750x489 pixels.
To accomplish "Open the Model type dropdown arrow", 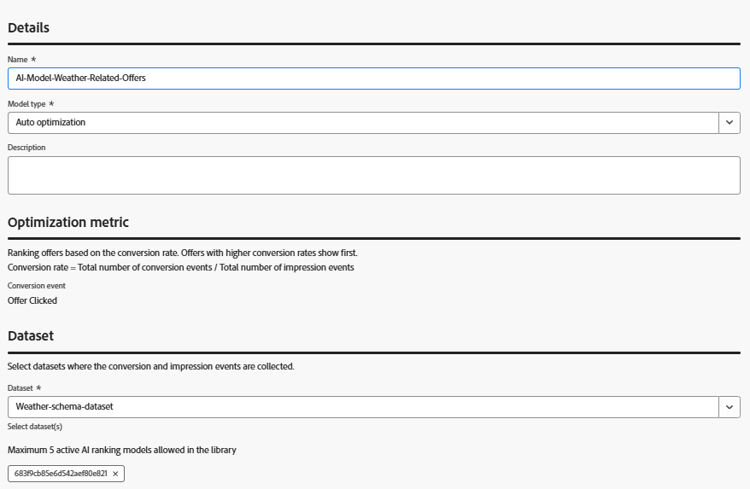I will click(729, 122).
